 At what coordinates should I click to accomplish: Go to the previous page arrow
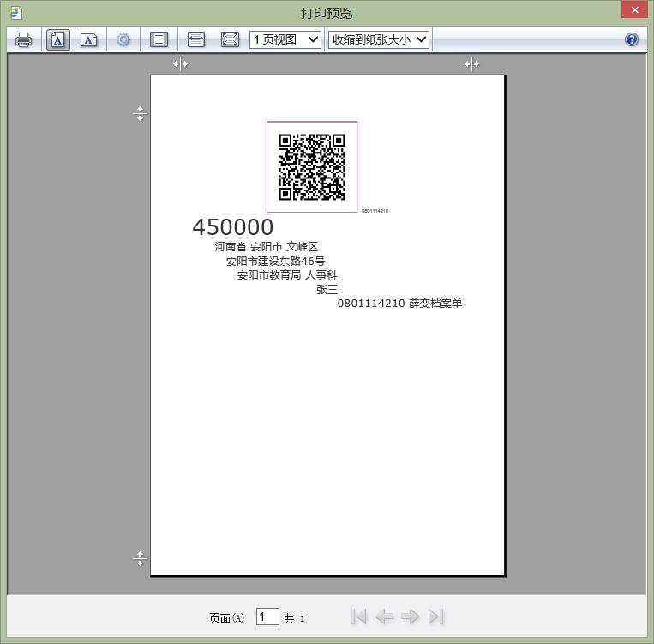point(385,617)
